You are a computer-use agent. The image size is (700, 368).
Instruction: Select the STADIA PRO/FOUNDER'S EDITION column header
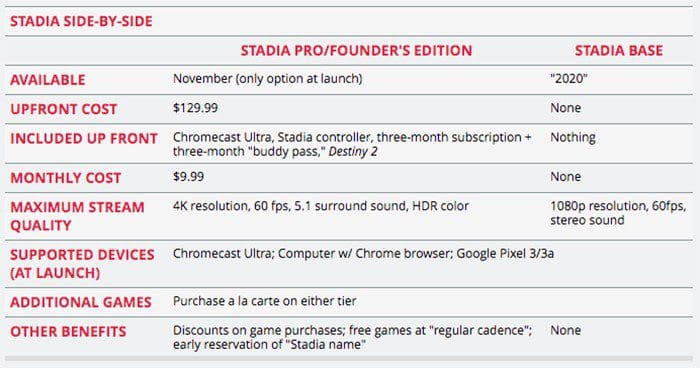356,50
